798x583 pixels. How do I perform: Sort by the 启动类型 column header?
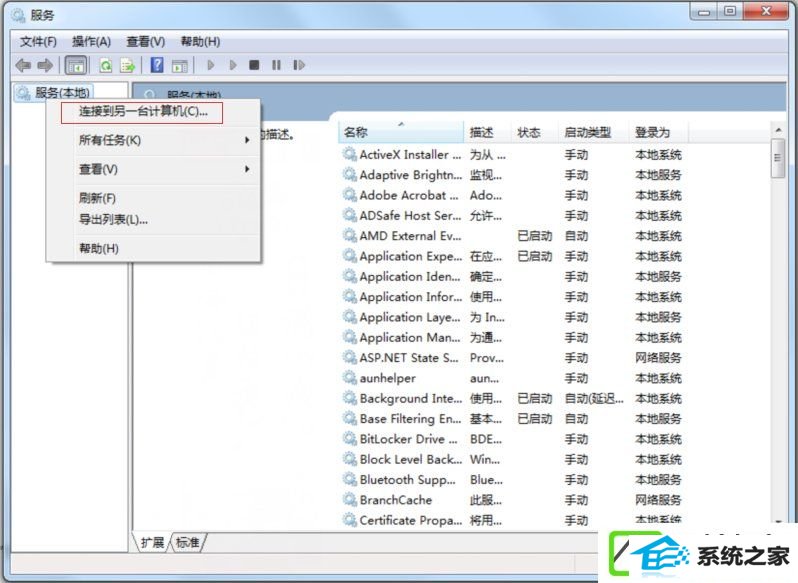(593, 132)
